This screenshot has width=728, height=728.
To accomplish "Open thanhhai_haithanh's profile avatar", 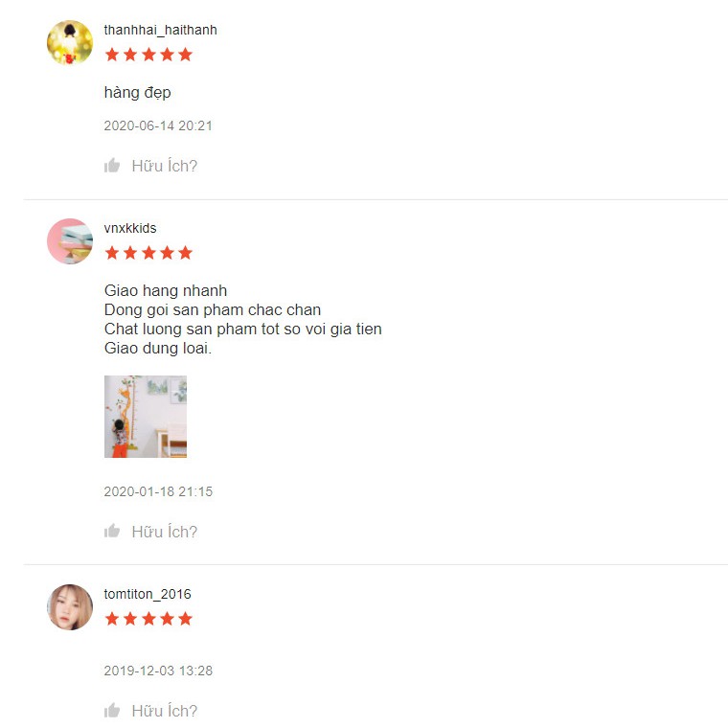I will (x=70, y=43).
